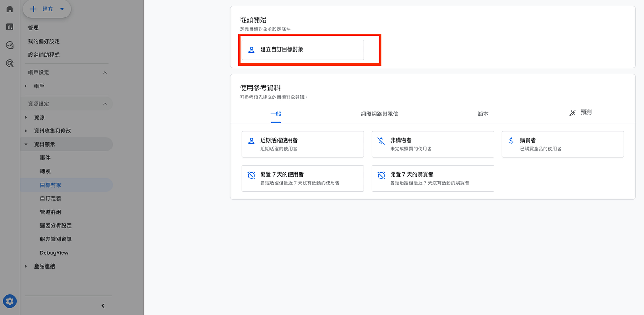Select 管理 in the sidebar
This screenshot has width=644, height=315.
coord(33,28)
